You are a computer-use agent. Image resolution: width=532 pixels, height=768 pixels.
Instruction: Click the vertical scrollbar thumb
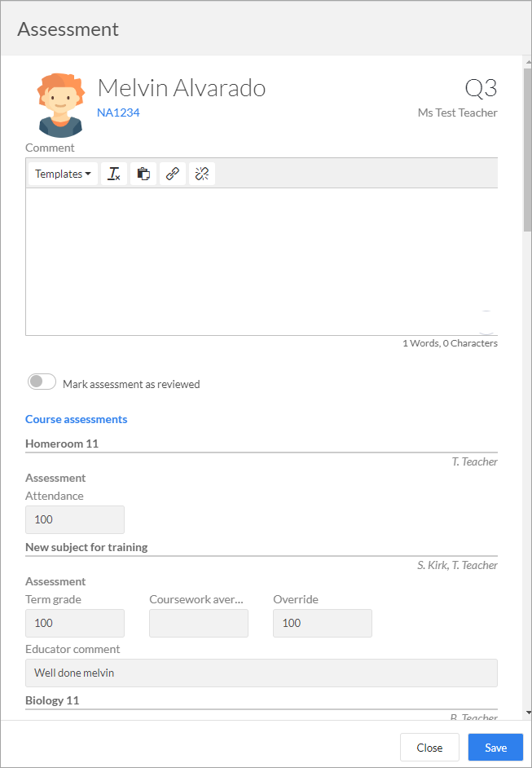528,149
